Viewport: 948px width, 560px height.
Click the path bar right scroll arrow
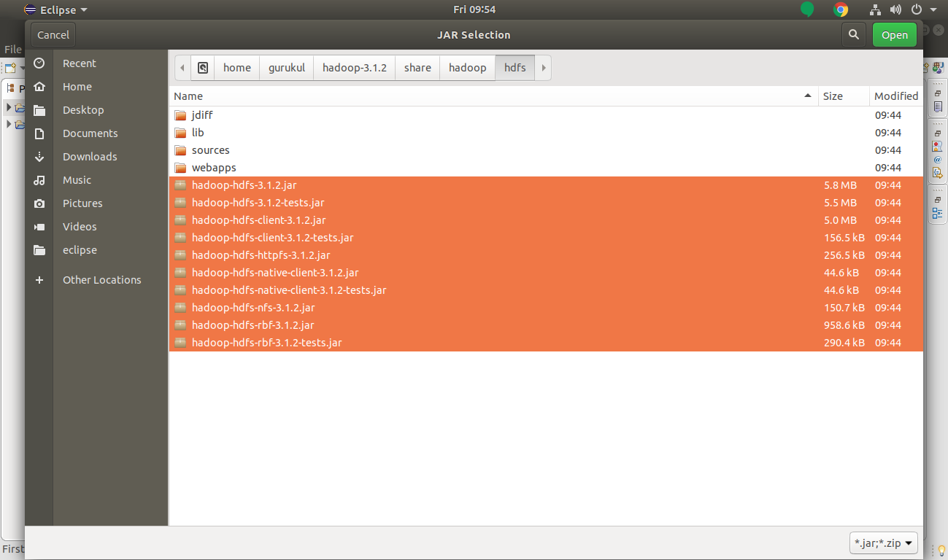[x=544, y=68]
